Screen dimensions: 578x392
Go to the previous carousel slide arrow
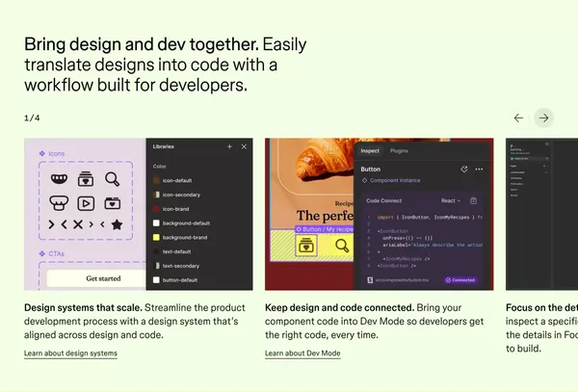click(518, 118)
